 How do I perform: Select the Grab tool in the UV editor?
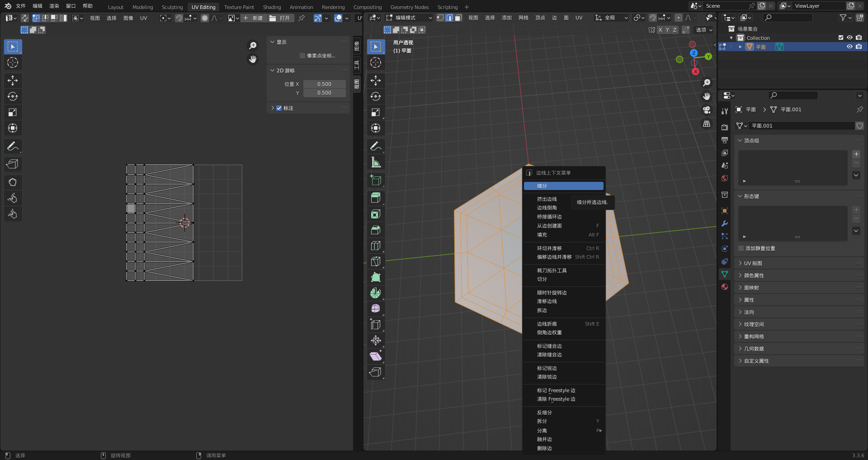13,182
